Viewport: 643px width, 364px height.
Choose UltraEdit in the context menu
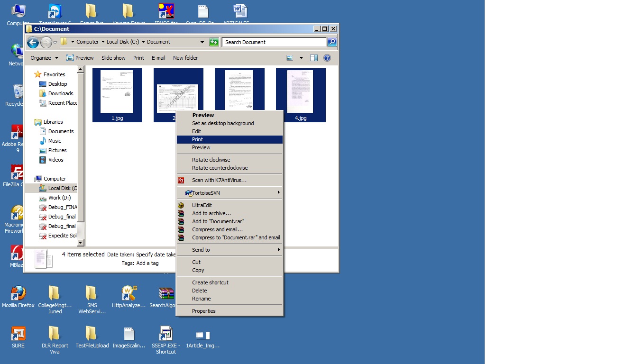point(230,205)
